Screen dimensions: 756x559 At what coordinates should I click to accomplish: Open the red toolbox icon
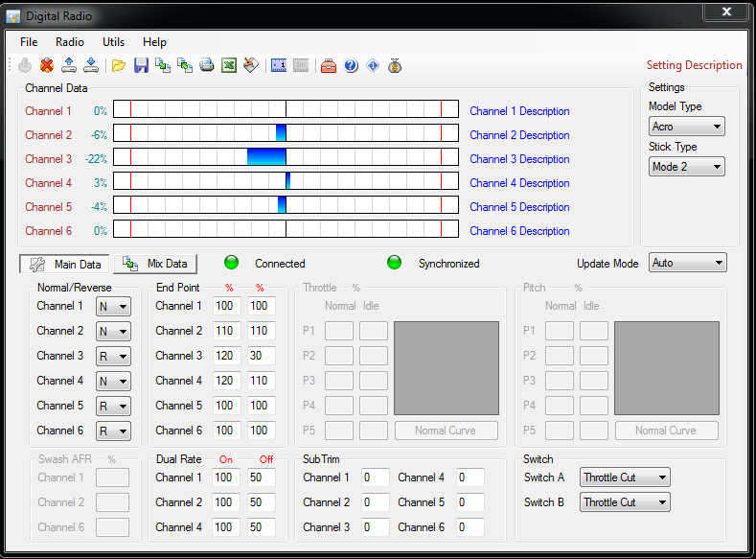coord(329,65)
